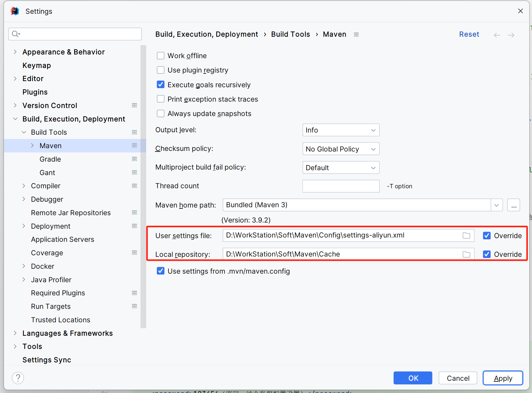This screenshot has width=532, height=393.
Task: Enable Use plugin registry checkbox
Action: [x=160, y=70]
